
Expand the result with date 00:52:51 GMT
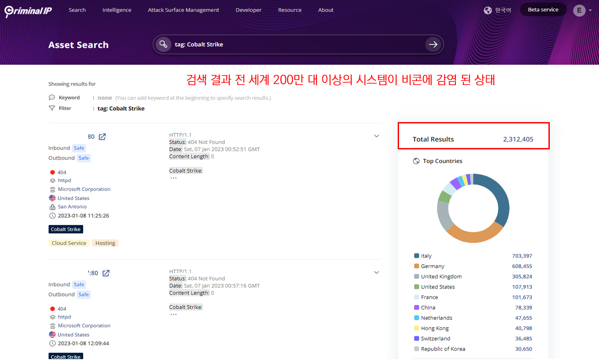[x=376, y=136]
